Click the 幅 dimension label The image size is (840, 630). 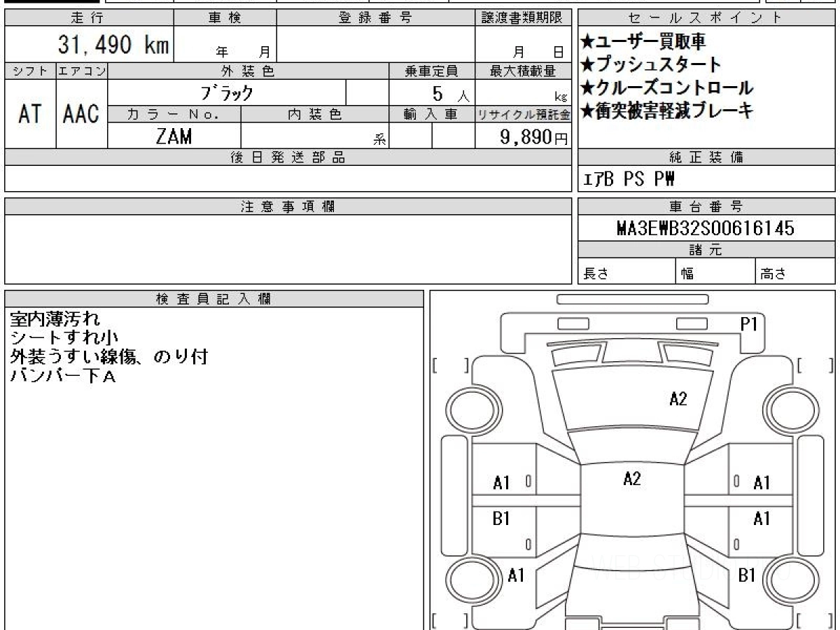[x=688, y=274]
